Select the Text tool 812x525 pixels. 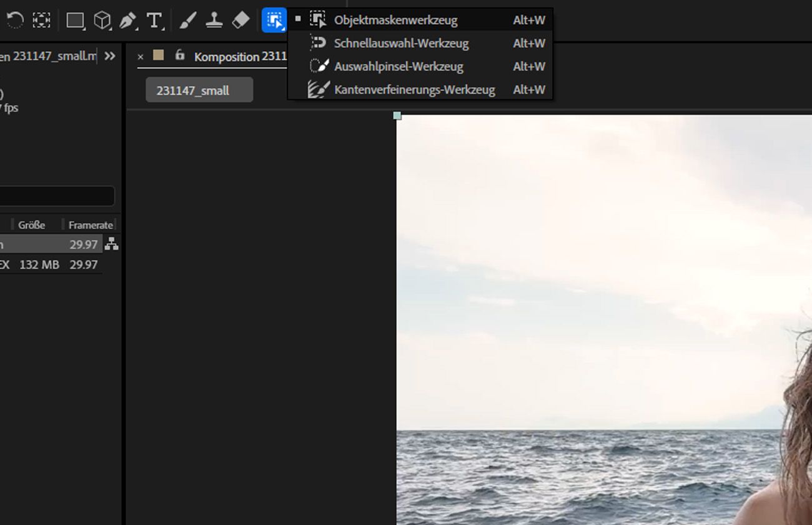[154, 21]
